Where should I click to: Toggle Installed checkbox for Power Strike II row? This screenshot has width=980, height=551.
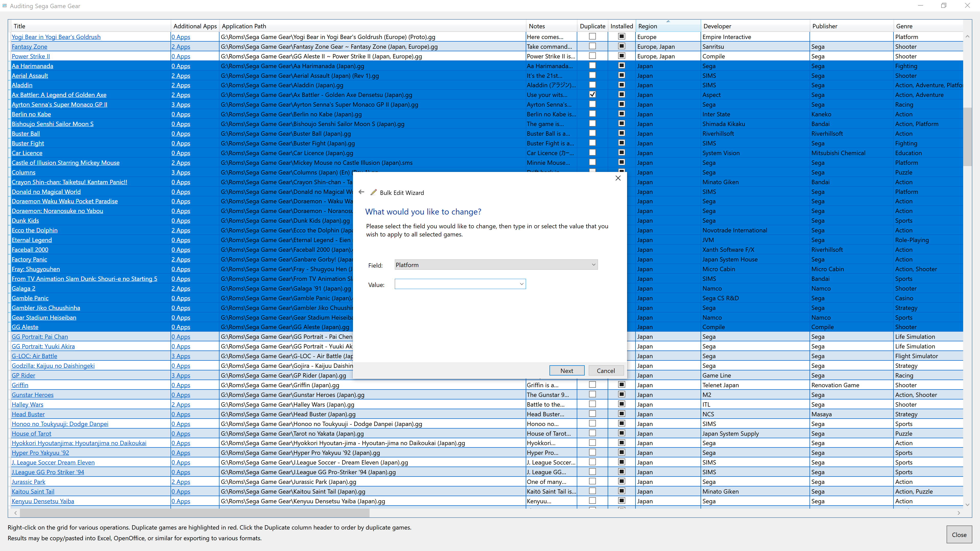pyautogui.click(x=622, y=56)
